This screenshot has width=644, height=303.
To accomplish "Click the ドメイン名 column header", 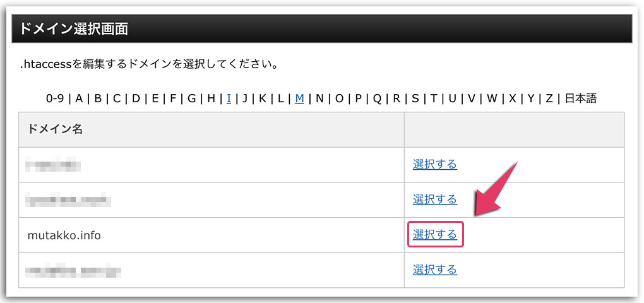I will click(56, 129).
